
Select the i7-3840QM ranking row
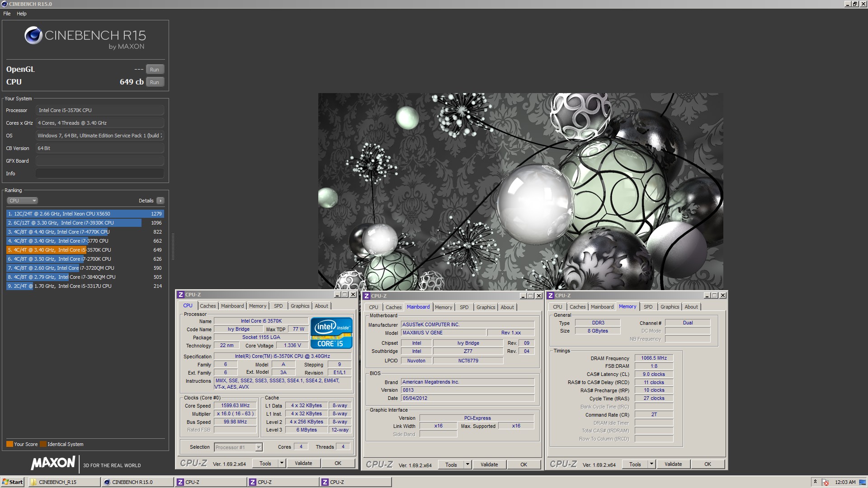tap(85, 277)
